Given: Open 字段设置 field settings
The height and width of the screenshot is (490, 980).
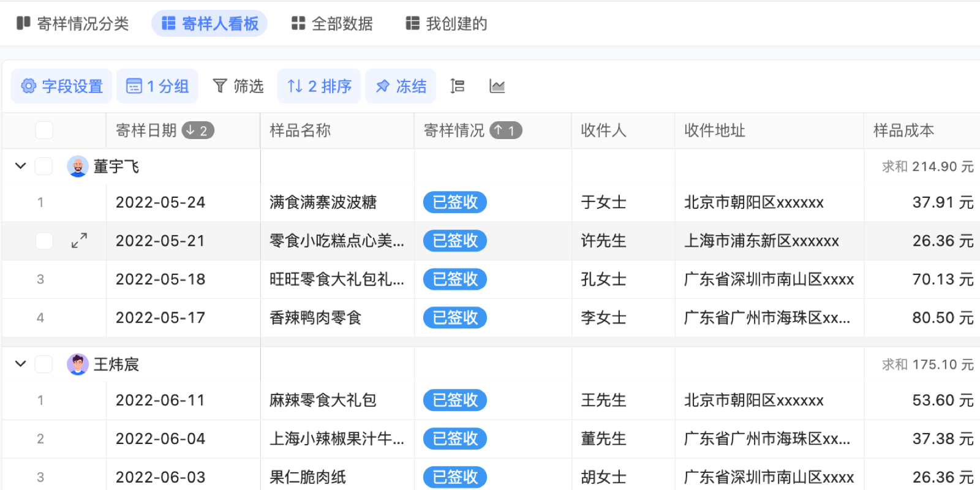Looking at the screenshot, I should [62, 86].
